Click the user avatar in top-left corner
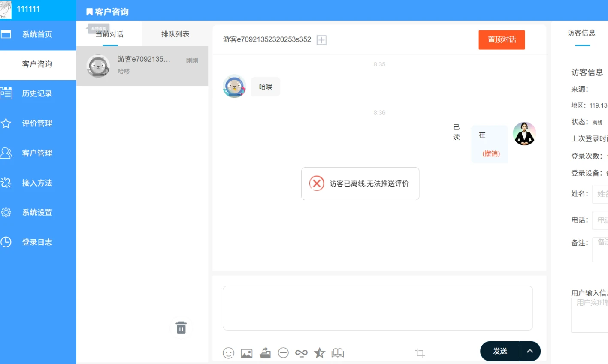This screenshot has height=364, width=608. [x=6, y=9]
